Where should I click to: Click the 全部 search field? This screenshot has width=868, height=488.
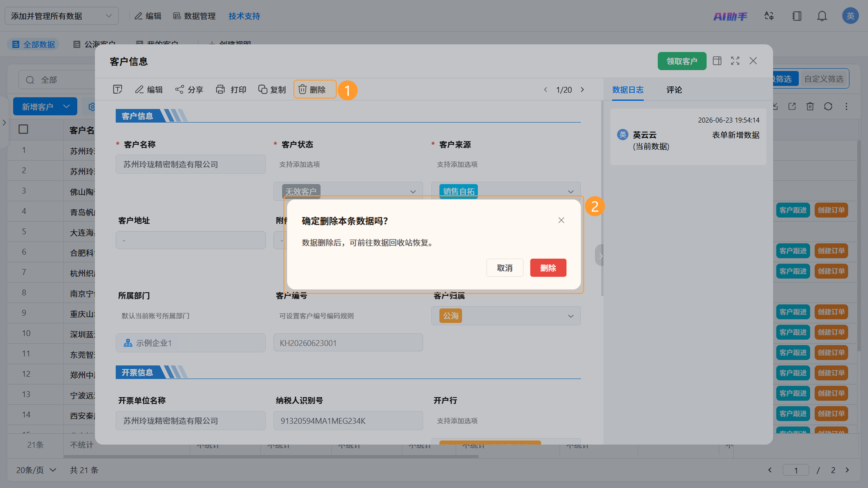coord(57,80)
